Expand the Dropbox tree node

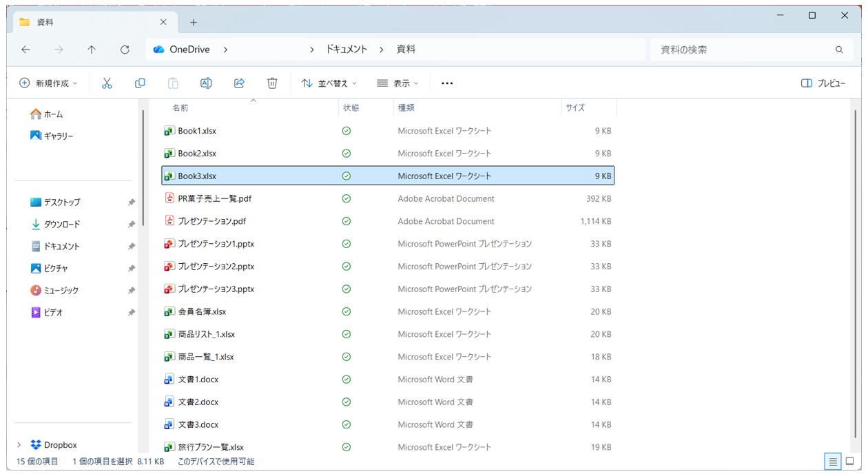point(19,445)
